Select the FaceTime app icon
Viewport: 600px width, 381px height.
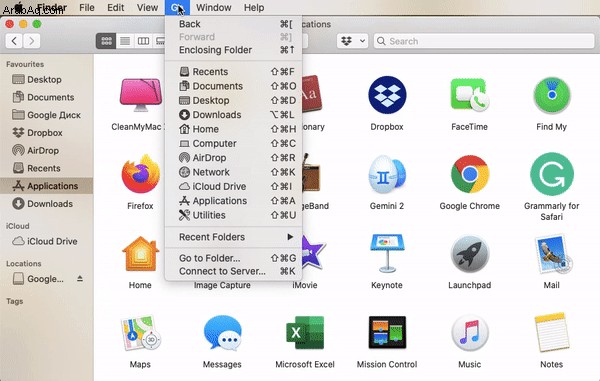(470, 95)
